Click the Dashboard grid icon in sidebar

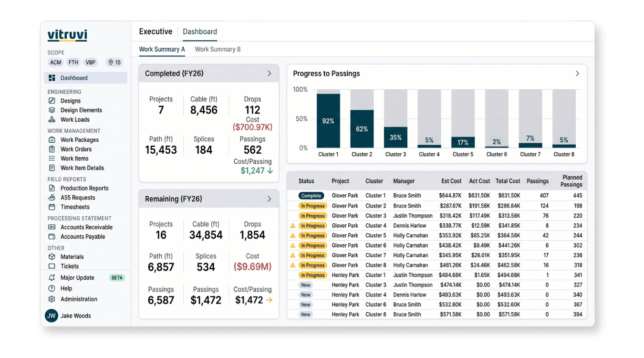click(x=52, y=78)
